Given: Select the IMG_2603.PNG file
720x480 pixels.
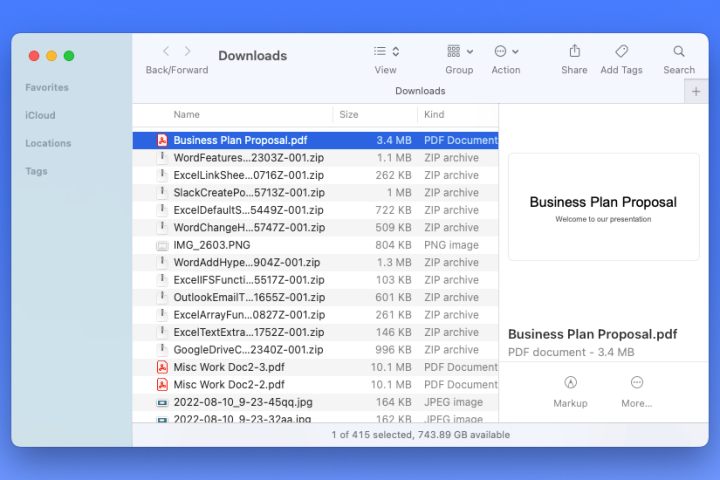Looking at the screenshot, I should (315, 245).
